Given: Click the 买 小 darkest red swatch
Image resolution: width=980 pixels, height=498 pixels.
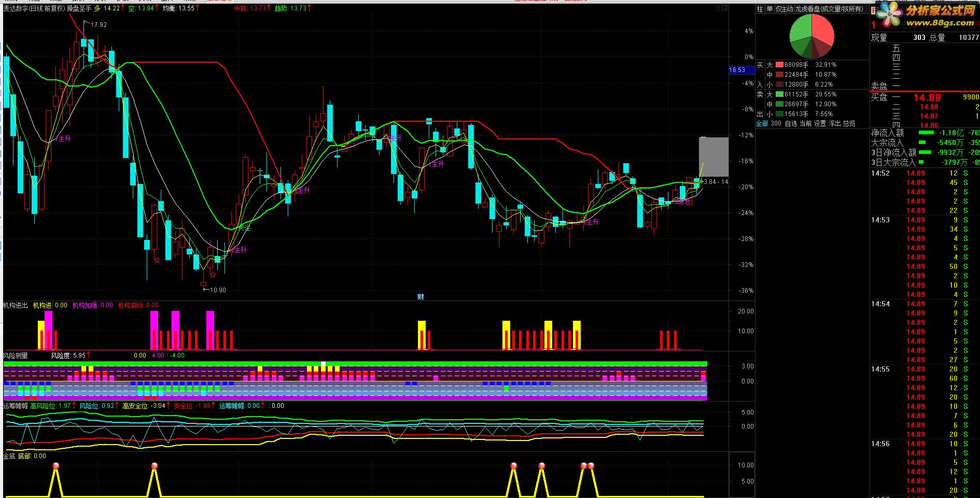Looking at the screenshot, I should click(x=779, y=84).
